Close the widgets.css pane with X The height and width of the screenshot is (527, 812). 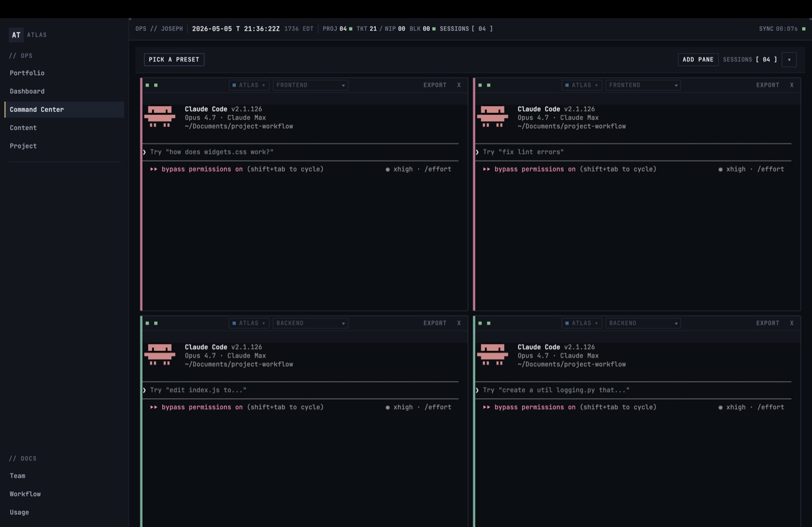click(459, 85)
